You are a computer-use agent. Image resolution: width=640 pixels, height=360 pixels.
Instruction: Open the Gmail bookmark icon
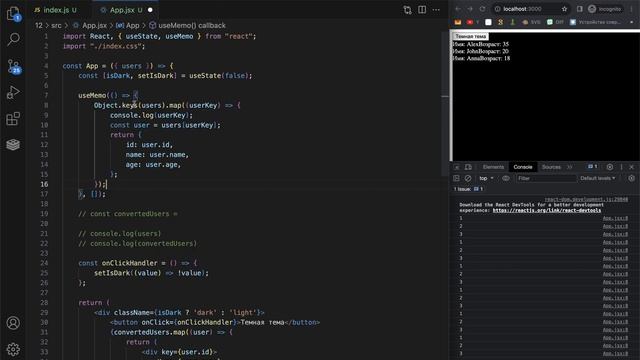pos(458,22)
